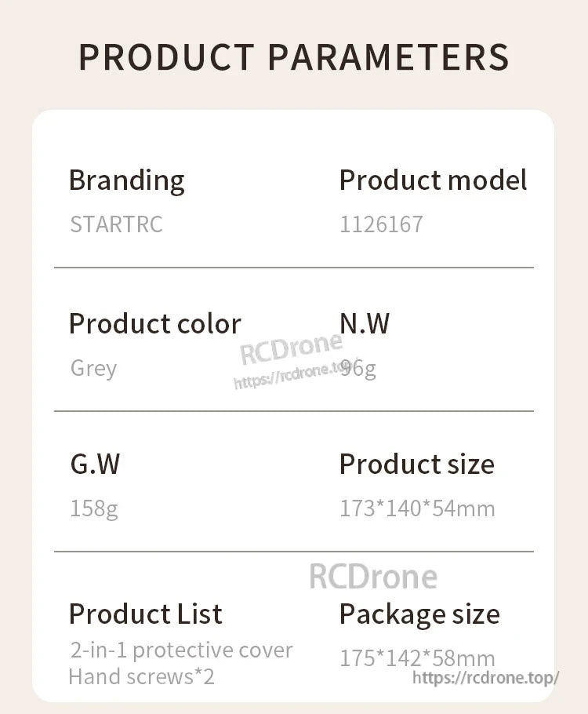588x714 pixels.
Task: Click the Hand screws*2 item
Action: [x=141, y=676]
